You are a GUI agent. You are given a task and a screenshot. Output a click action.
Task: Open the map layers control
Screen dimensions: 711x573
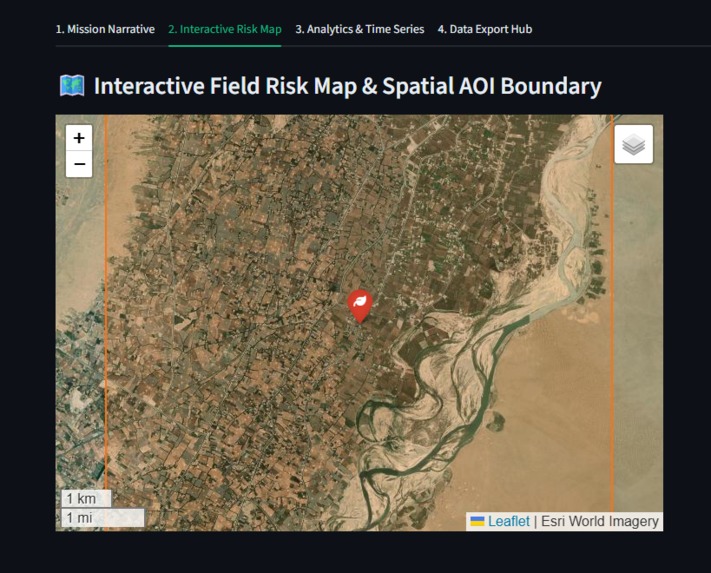pos(633,144)
